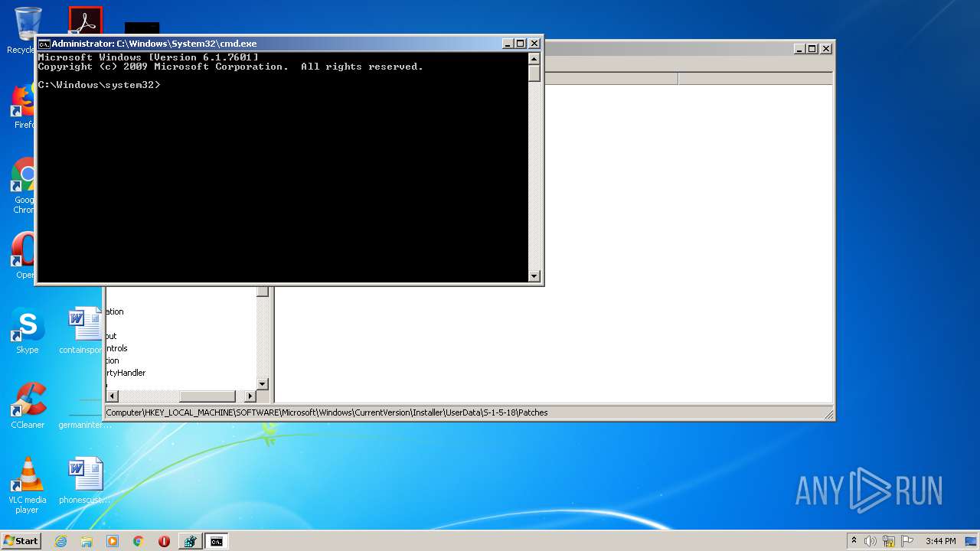Open Internet Explorer from the taskbar

pos(60,541)
